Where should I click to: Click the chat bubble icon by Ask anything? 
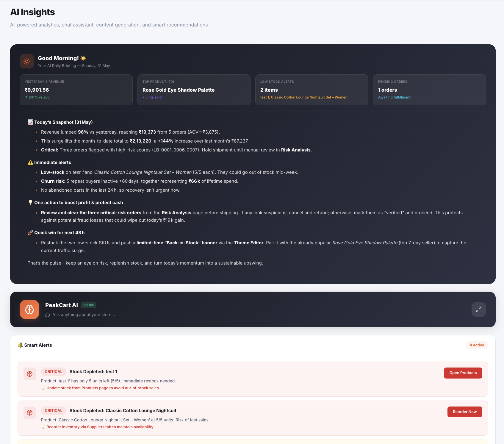[x=48, y=315]
